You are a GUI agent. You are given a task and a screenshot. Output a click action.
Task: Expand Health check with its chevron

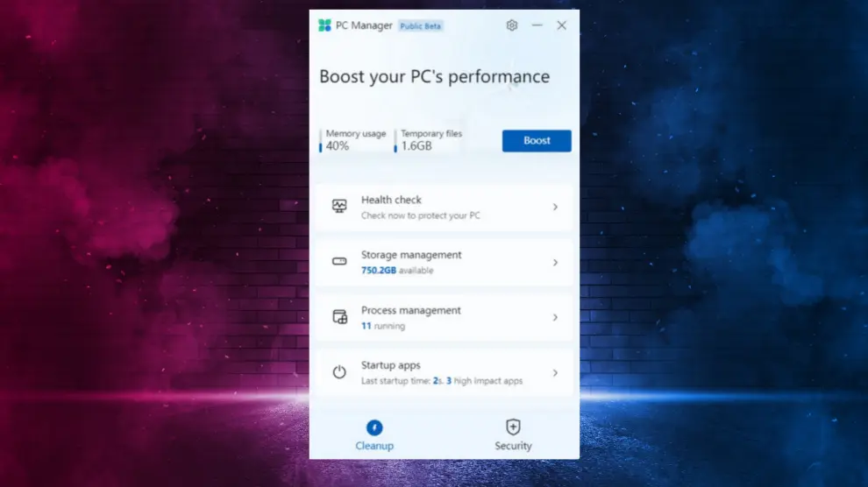click(x=555, y=207)
